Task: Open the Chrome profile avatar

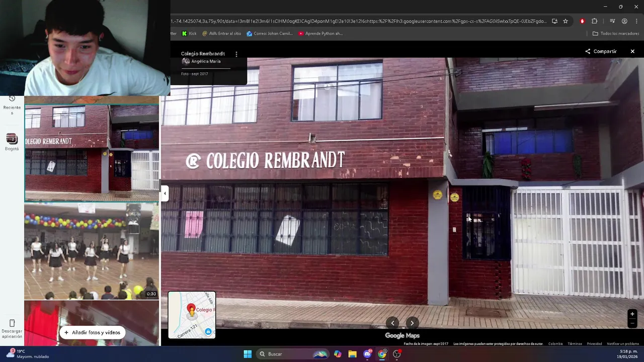Action: pos(624,21)
